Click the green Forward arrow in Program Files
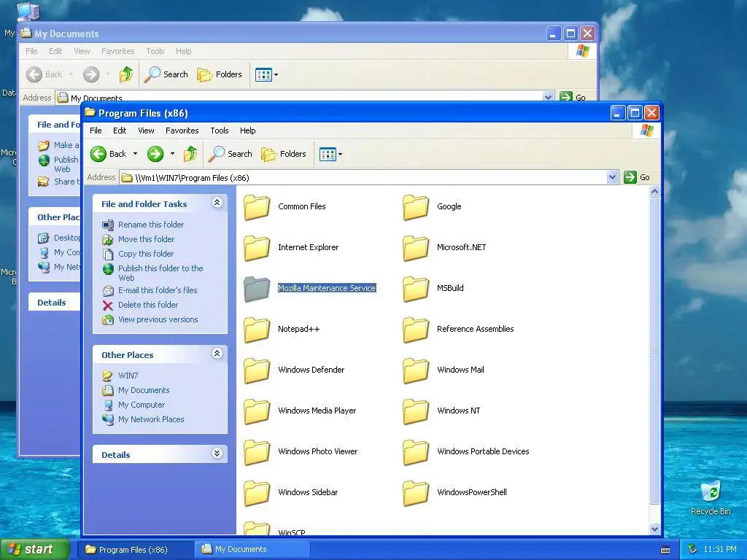This screenshot has width=747, height=560. tap(155, 154)
